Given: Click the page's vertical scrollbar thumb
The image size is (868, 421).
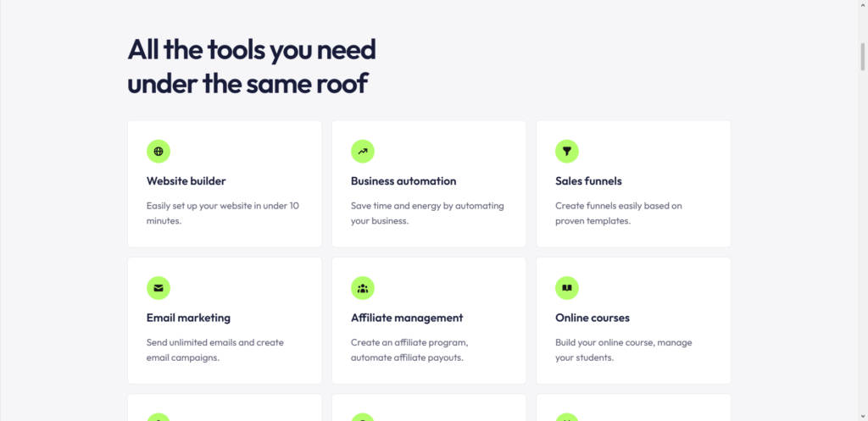Looking at the screenshot, I should 862,56.
